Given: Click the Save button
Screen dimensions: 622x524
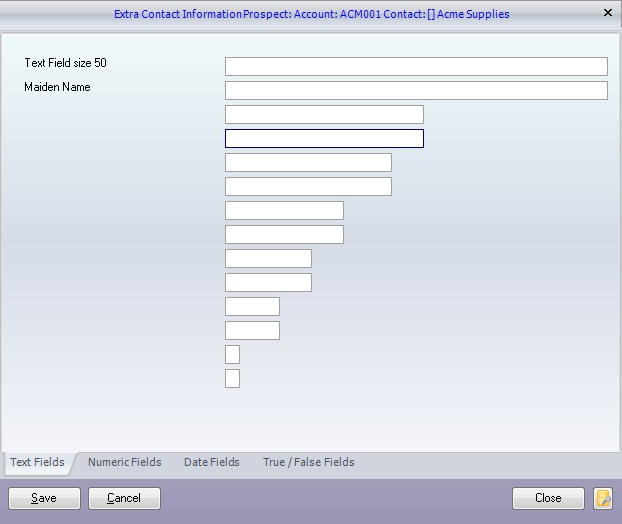Looking at the screenshot, I should pos(44,498).
